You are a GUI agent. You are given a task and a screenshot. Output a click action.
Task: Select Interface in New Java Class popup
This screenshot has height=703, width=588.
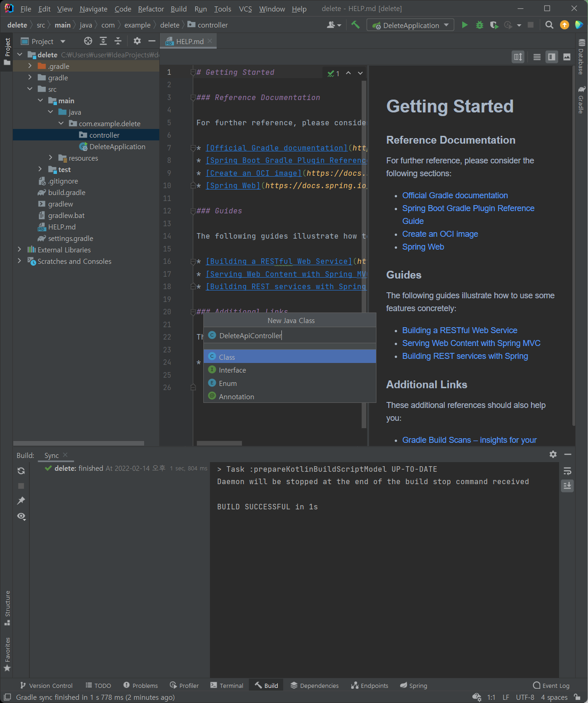(x=290, y=370)
